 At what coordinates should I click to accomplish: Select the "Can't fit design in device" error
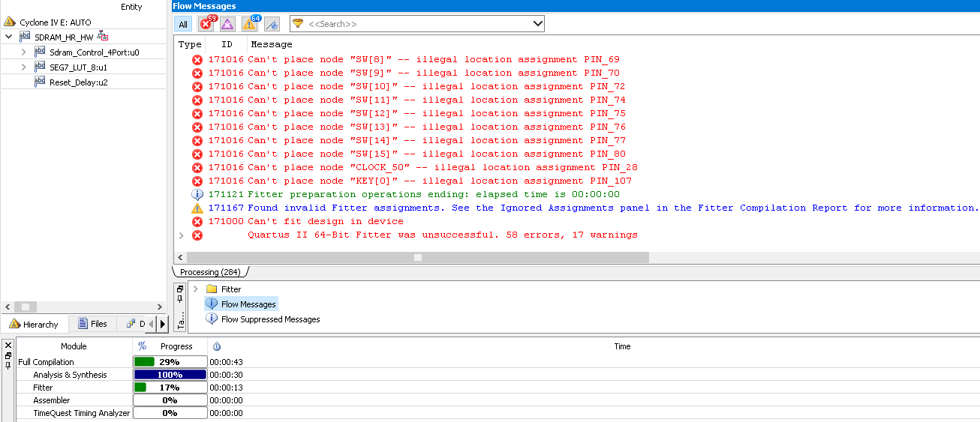[326, 221]
